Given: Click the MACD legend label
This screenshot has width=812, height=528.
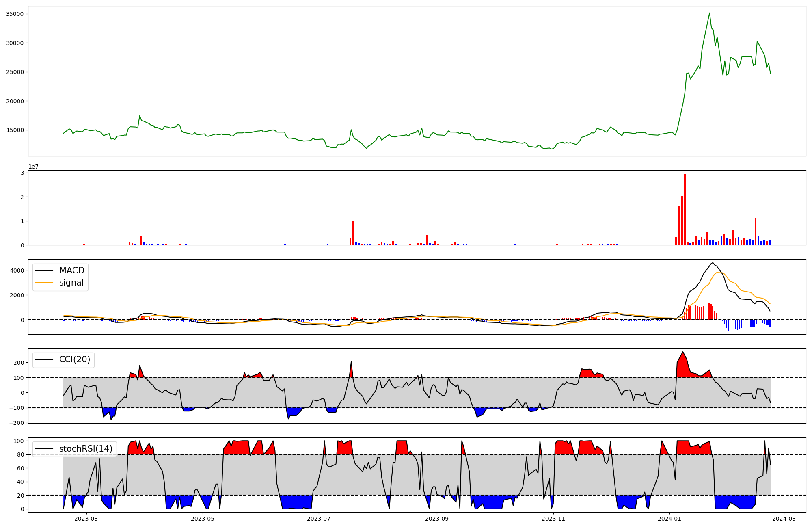Looking at the screenshot, I should point(71,270).
